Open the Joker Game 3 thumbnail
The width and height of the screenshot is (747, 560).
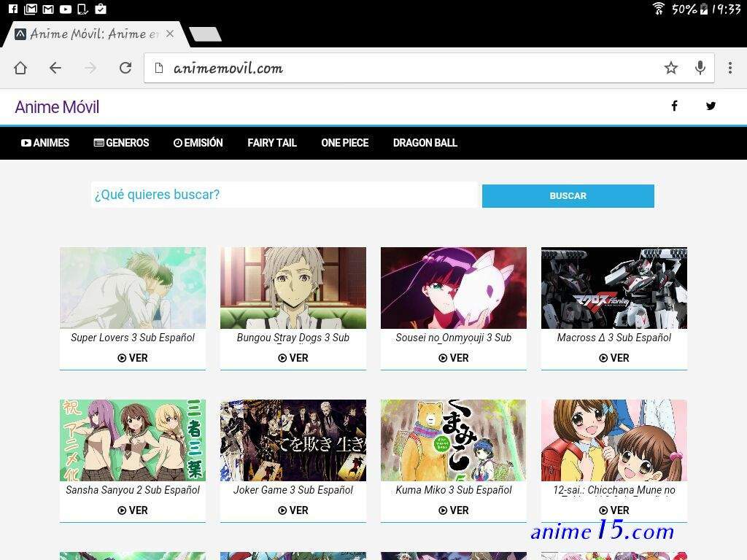pyautogui.click(x=293, y=440)
